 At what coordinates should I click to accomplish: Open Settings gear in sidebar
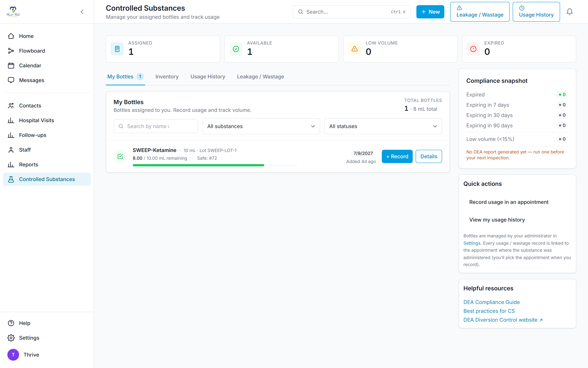[x=47, y=338]
